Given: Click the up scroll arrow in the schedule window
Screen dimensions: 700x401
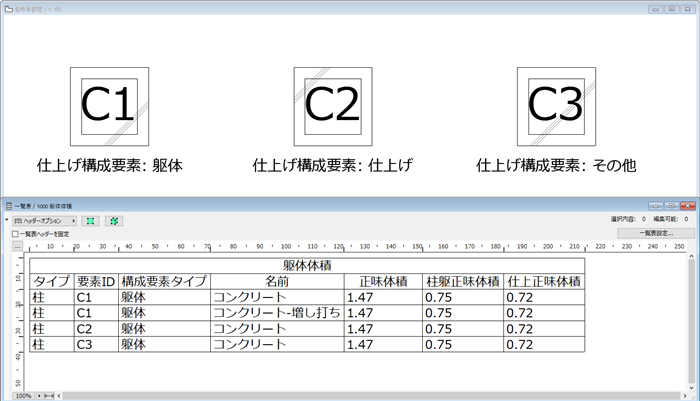Looking at the screenshot, I should pyautogui.click(x=692, y=256).
